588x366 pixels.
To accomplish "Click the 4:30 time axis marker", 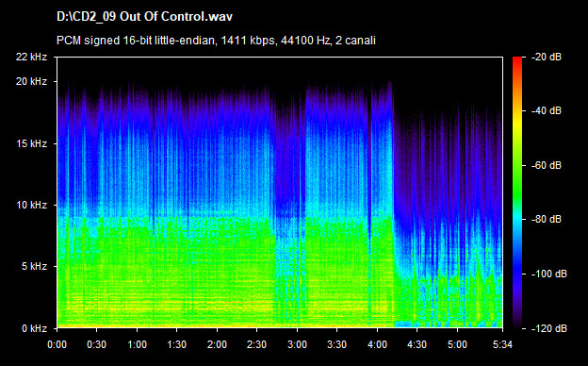I will pyautogui.click(x=417, y=344).
